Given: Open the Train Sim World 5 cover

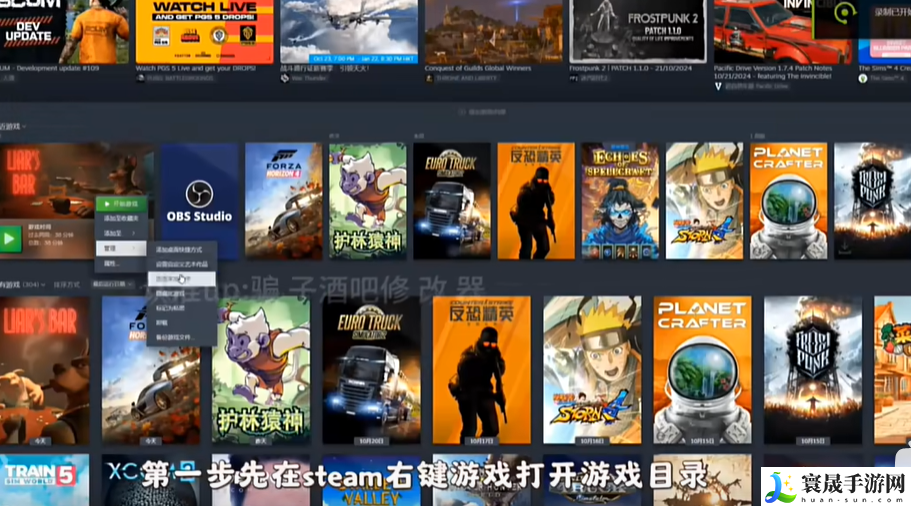Looking at the screenshot, I should point(45,480).
